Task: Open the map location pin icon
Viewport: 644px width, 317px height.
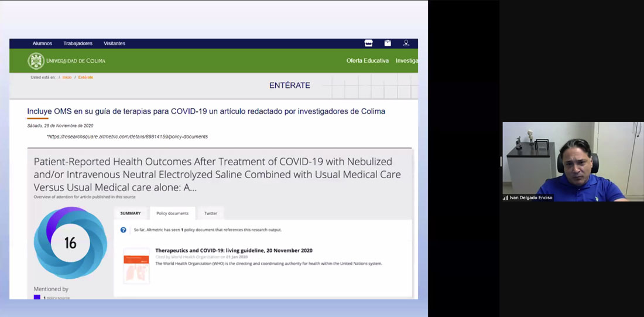Action: click(406, 43)
